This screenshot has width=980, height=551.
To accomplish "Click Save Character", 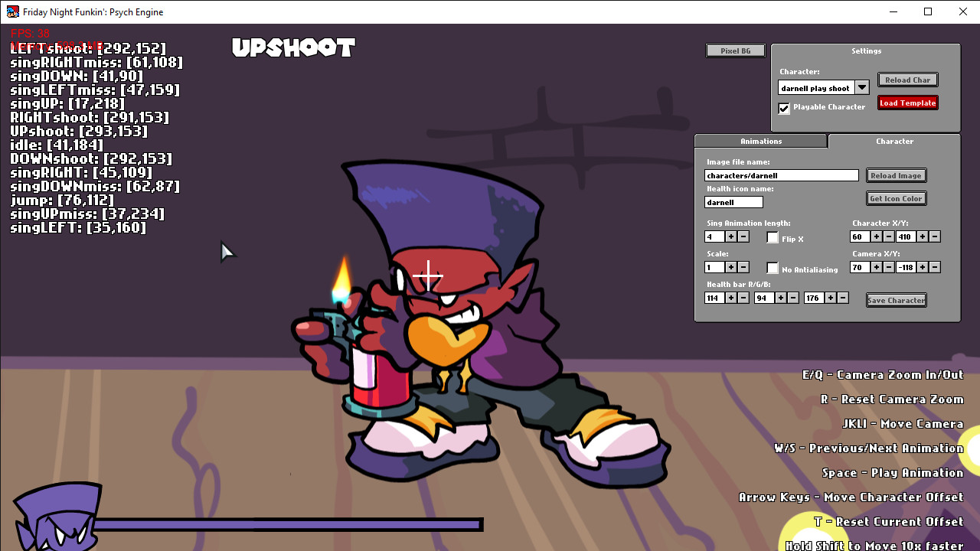I will pyautogui.click(x=896, y=300).
